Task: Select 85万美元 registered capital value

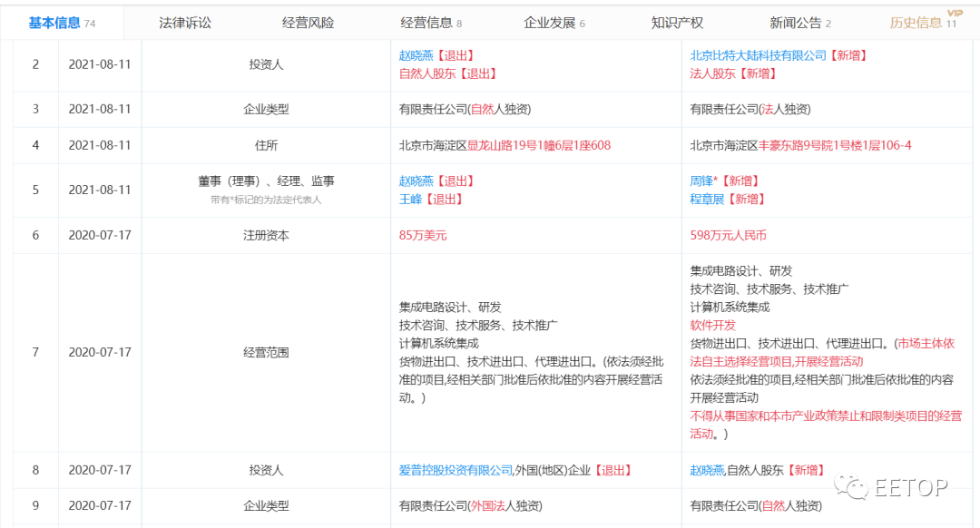Action: (x=423, y=236)
